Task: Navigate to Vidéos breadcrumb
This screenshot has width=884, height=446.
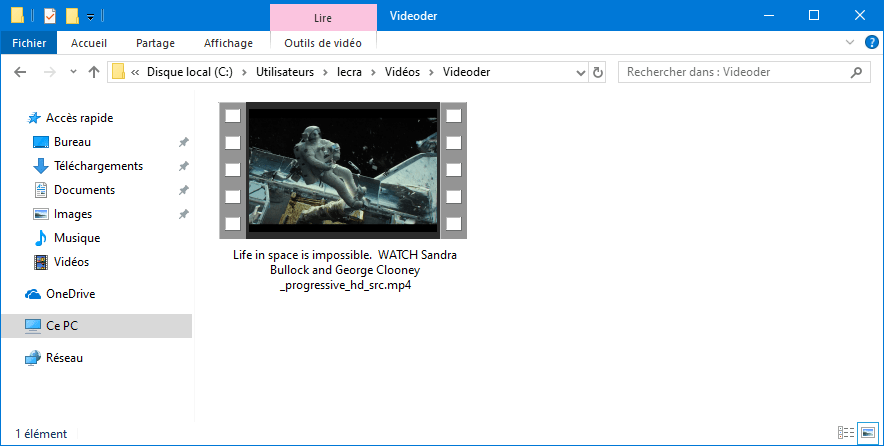Action: coord(403,72)
